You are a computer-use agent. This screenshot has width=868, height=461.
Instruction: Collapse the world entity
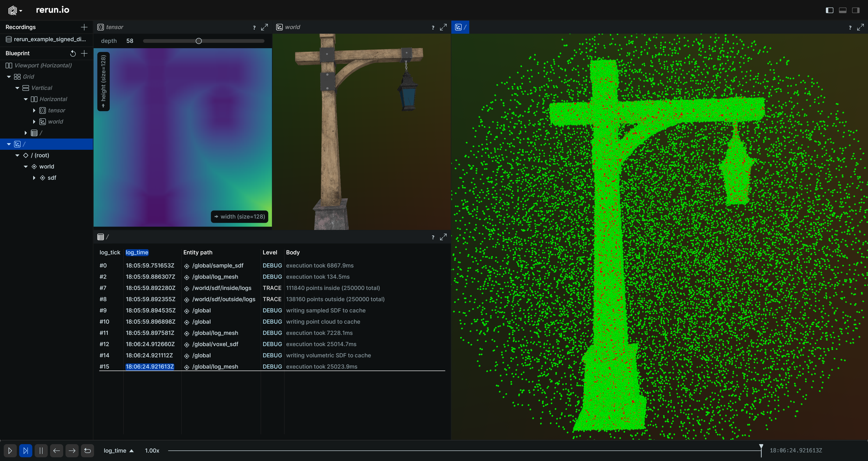[26, 166]
